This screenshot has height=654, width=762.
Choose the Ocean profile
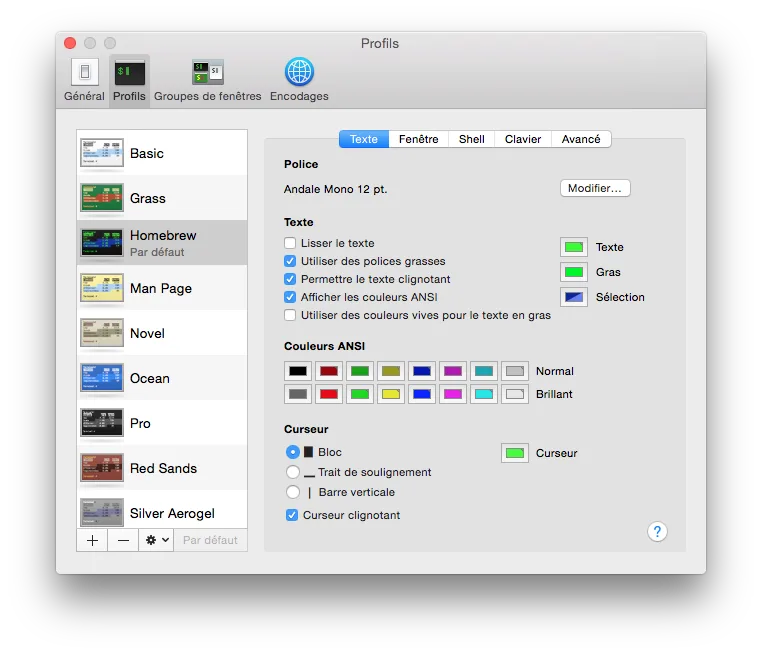(162, 378)
